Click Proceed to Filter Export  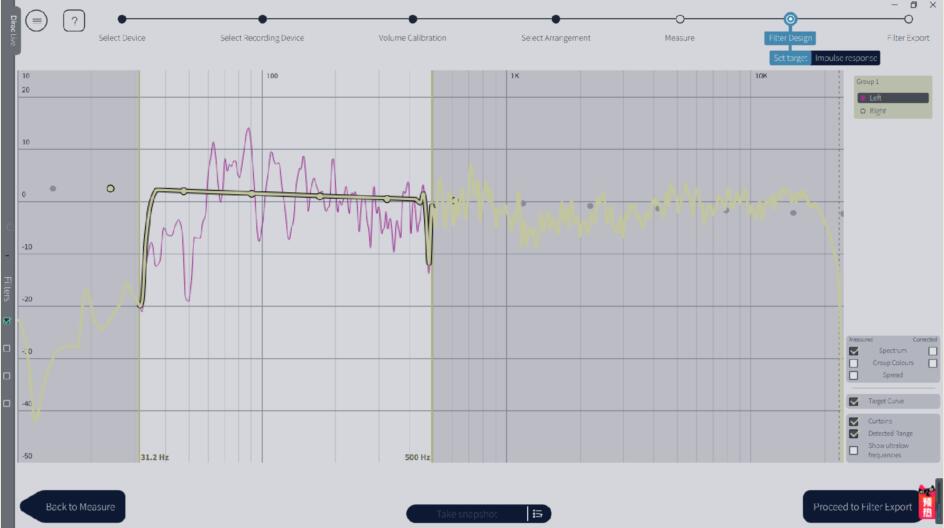862,507
